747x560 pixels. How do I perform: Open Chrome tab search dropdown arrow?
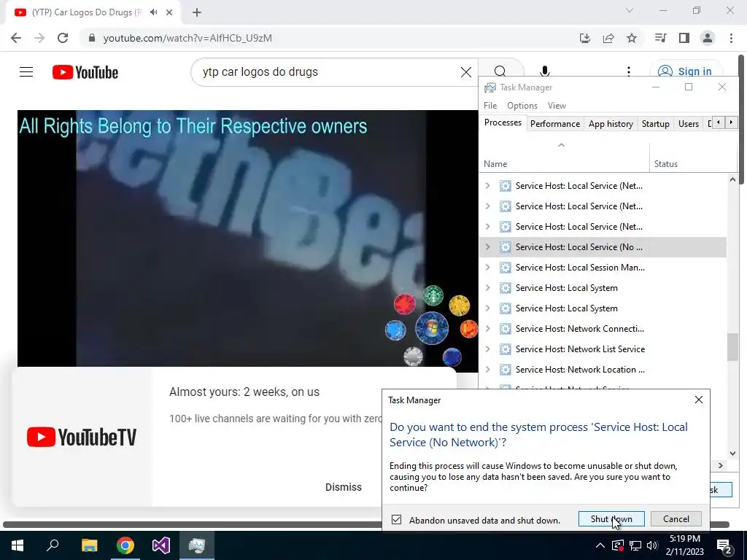(x=630, y=10)
